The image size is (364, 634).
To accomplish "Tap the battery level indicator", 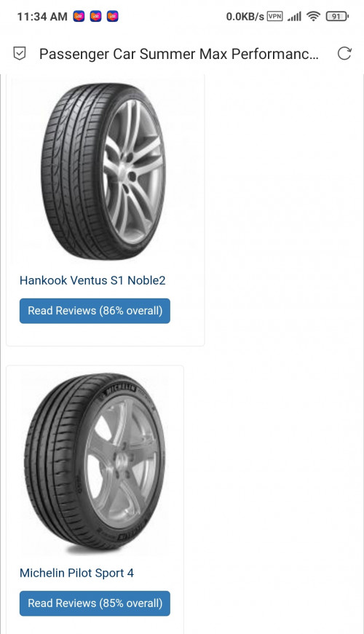I will [337, 16].
